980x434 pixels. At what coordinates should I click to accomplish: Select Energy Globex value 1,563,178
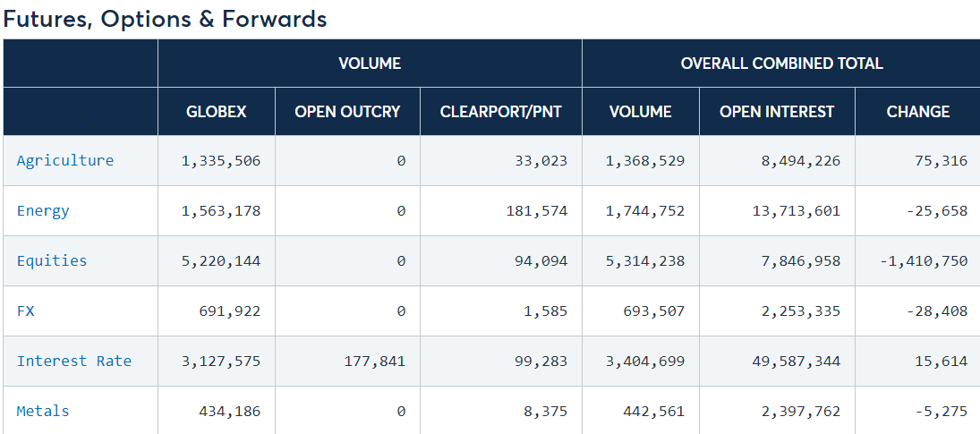[221, 211]
